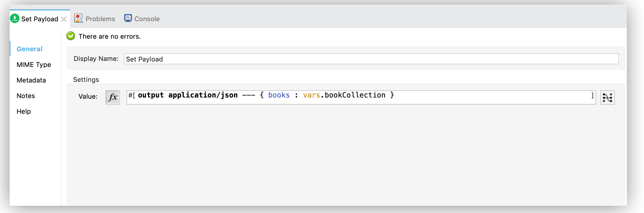Click the "vars" keyword in the expression

point(311,95)
